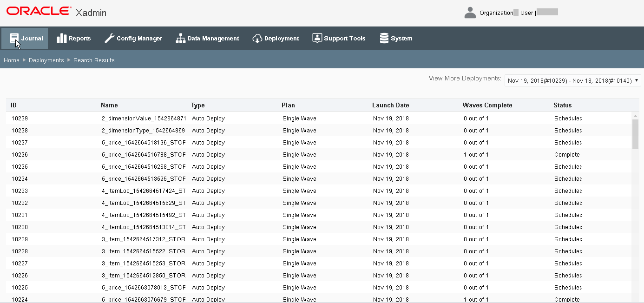Click Complete status for deployment 10236

567,155
